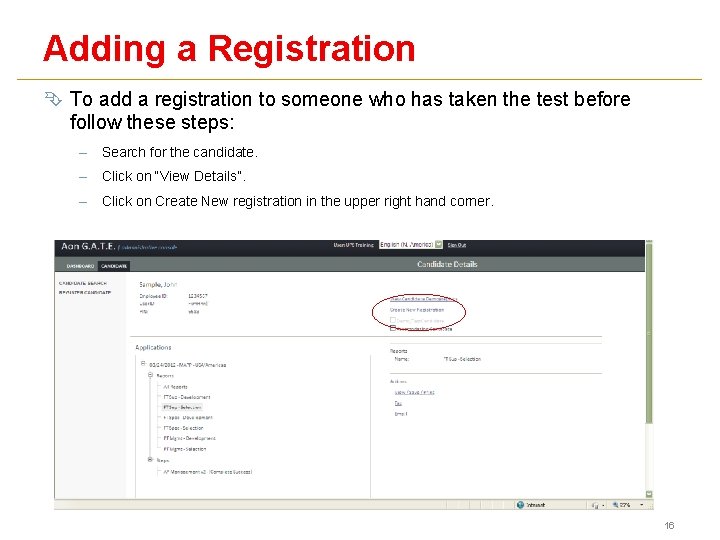
Task: Click the Sign Out link
Action: pos(456,245)
